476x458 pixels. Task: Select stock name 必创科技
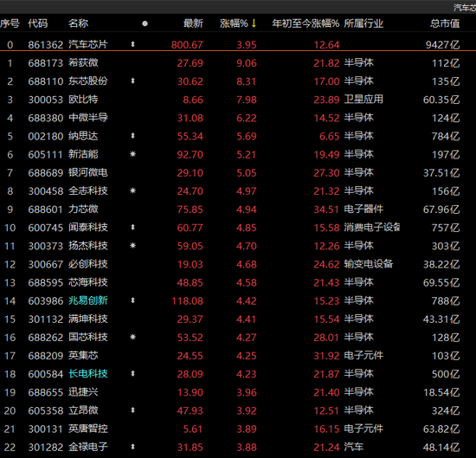(x=88, y=264)
